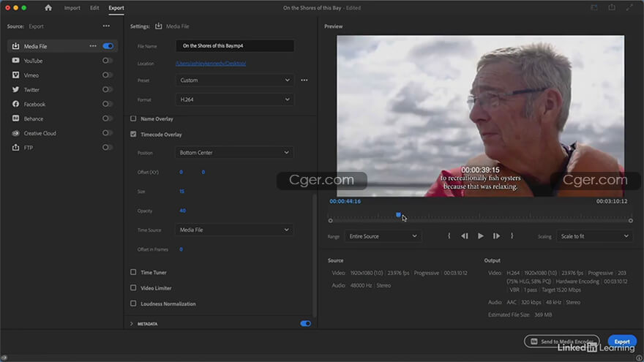Open the Desktop location path link

[x=211, y=63]
